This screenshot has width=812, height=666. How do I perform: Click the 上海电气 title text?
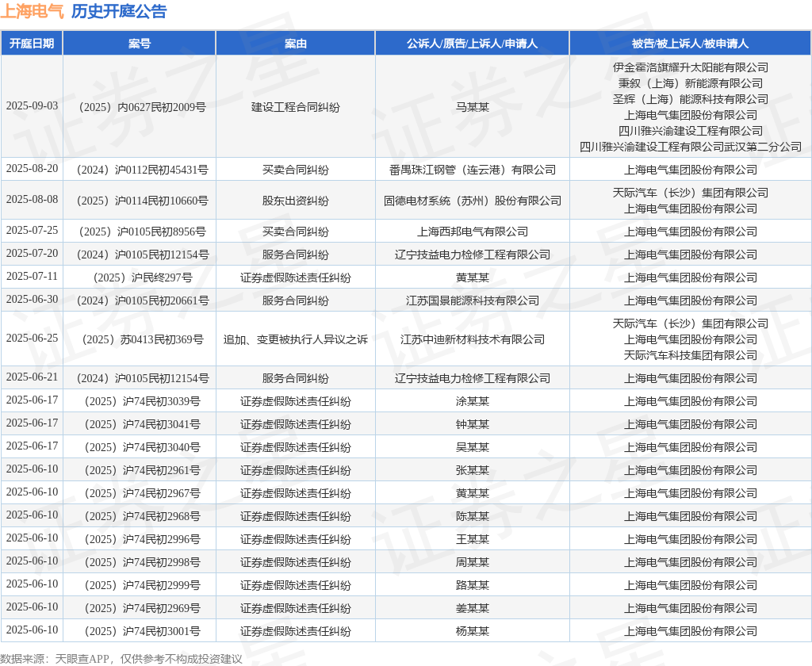coord(32,11)
